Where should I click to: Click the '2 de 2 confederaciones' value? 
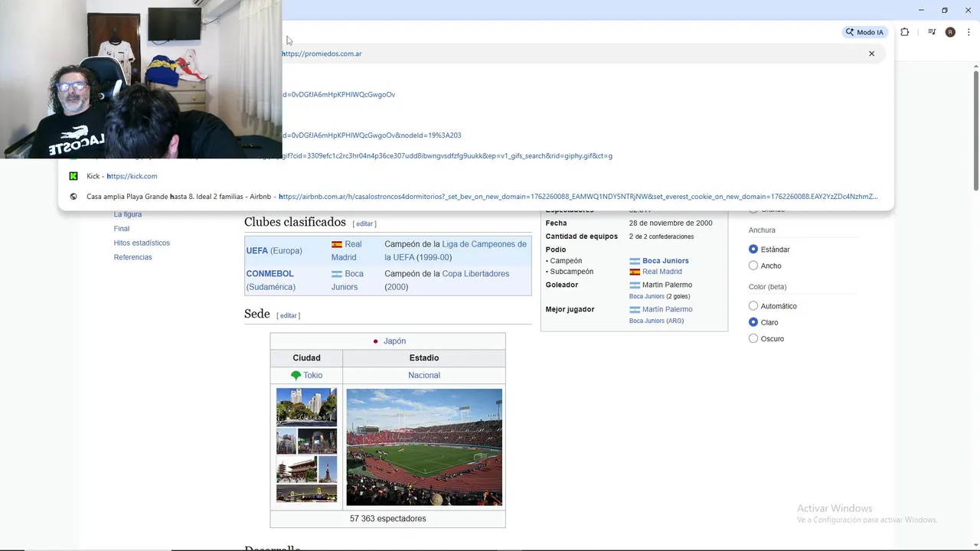(x=661, y=237)
